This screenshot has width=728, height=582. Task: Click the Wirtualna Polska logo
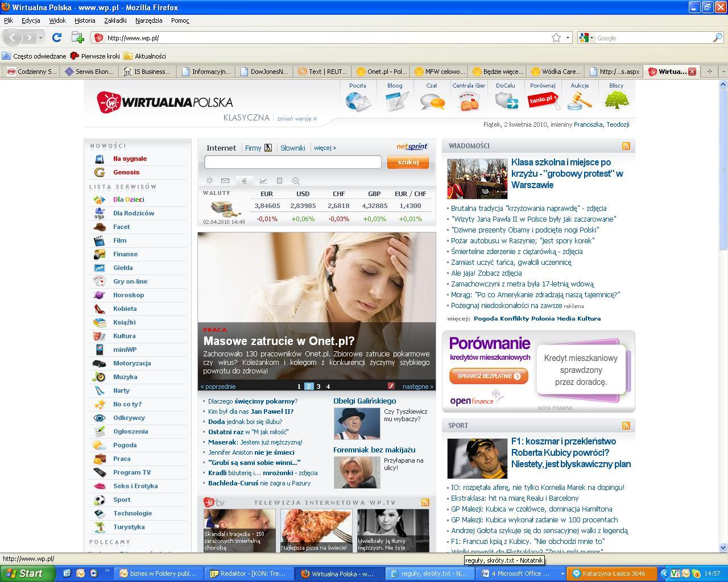coord(165,102)
